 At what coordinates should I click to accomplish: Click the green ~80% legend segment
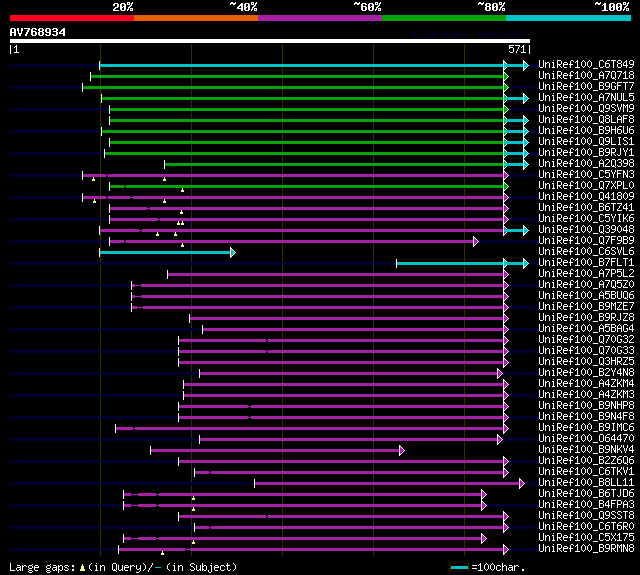[444, 18]
